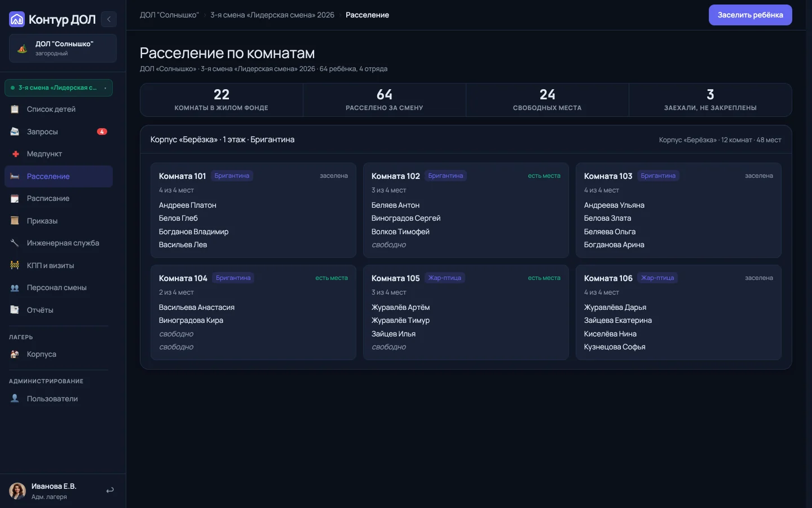Navigate to Персонал смены section
The image size is (812, 508).
(x=59, y=287)
